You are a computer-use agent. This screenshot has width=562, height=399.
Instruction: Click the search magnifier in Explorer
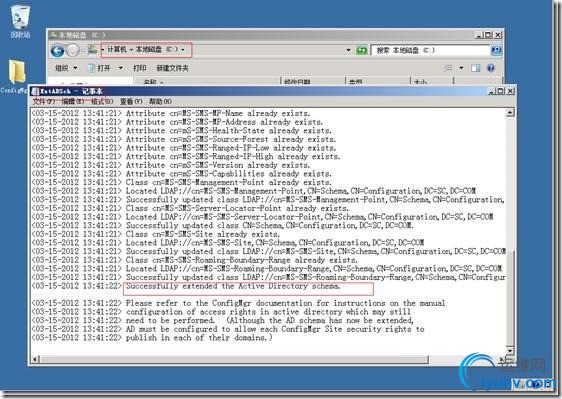pyautogui.click(x=496, y=50)
